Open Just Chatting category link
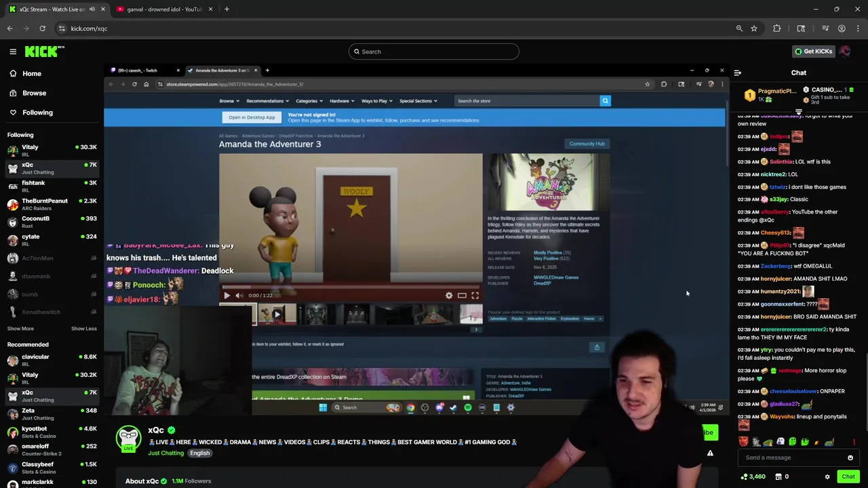The width and height of the screenshot is (868, 488). [x=165, y=453]
